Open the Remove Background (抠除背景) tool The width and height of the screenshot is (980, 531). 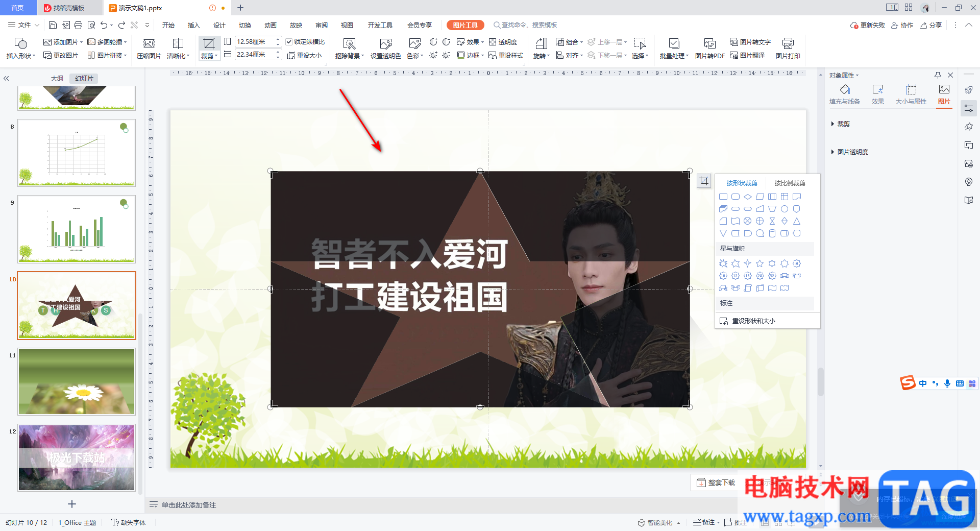(x=350, y=49)
